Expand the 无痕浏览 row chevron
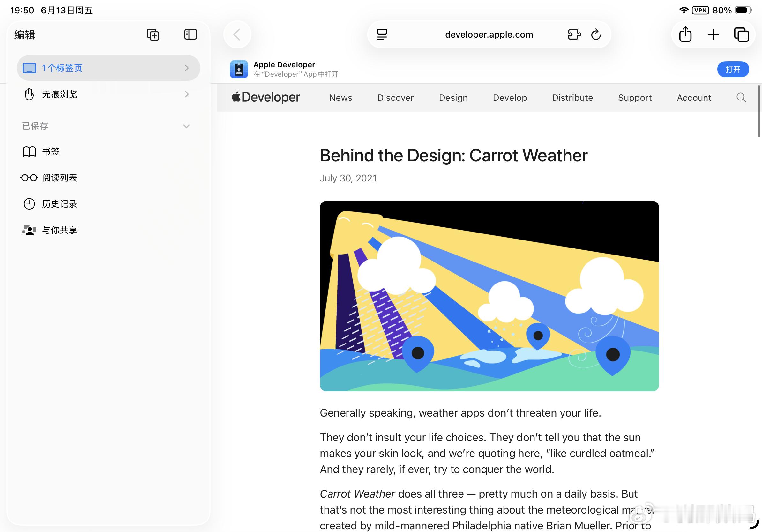This screenshot has width=762, height=532. 187,94
